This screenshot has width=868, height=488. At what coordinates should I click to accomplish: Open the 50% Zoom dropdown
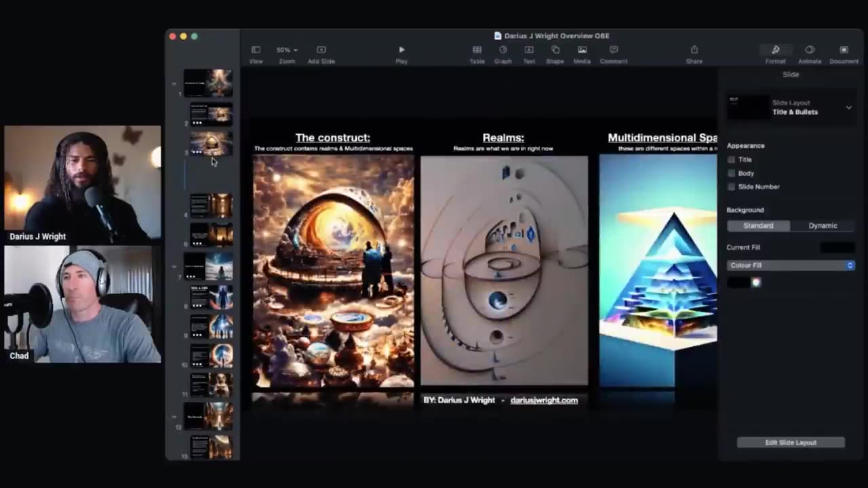tap(287, 49)
